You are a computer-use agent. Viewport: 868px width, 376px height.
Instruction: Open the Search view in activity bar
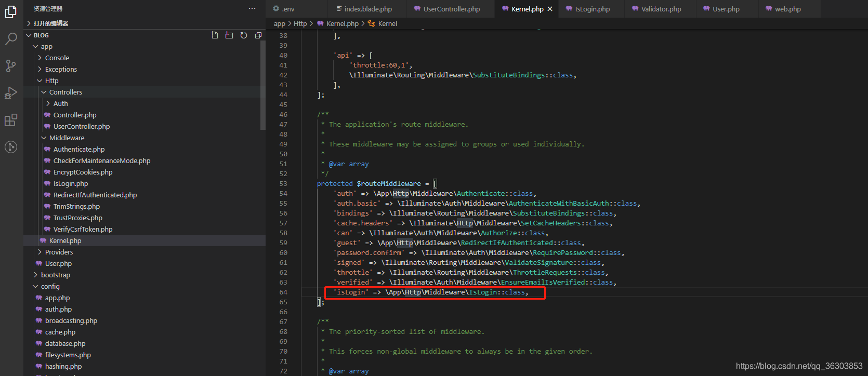[x=11, y=39]
